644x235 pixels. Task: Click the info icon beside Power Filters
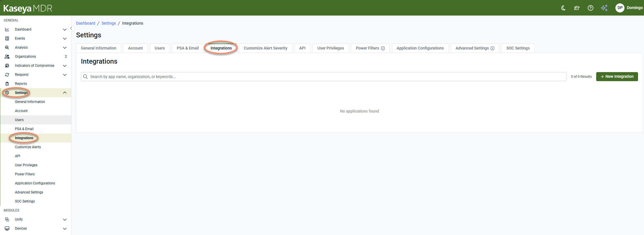[383, 48]
